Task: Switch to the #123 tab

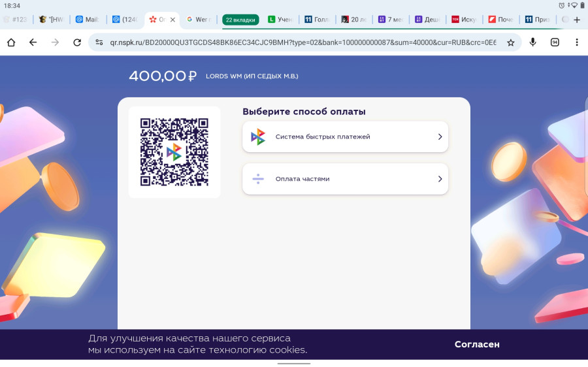Action: click(x=16, y=20)
